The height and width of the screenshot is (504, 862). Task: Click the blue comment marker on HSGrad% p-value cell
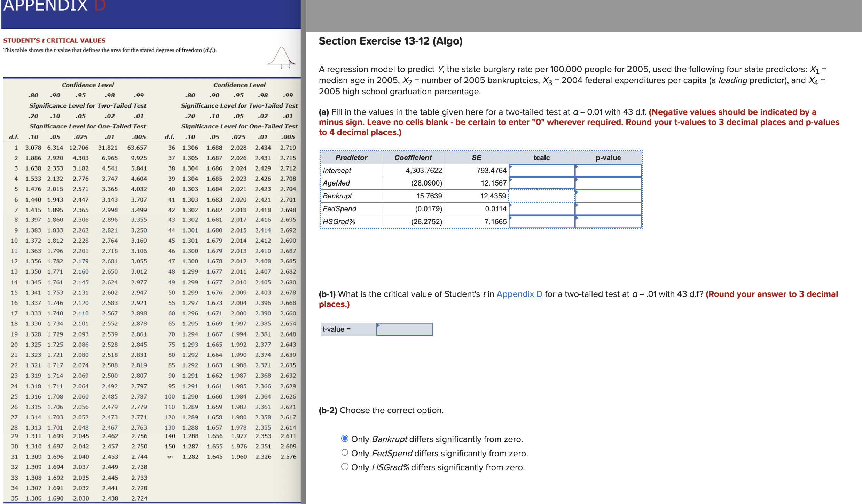(x=577, y=218)
